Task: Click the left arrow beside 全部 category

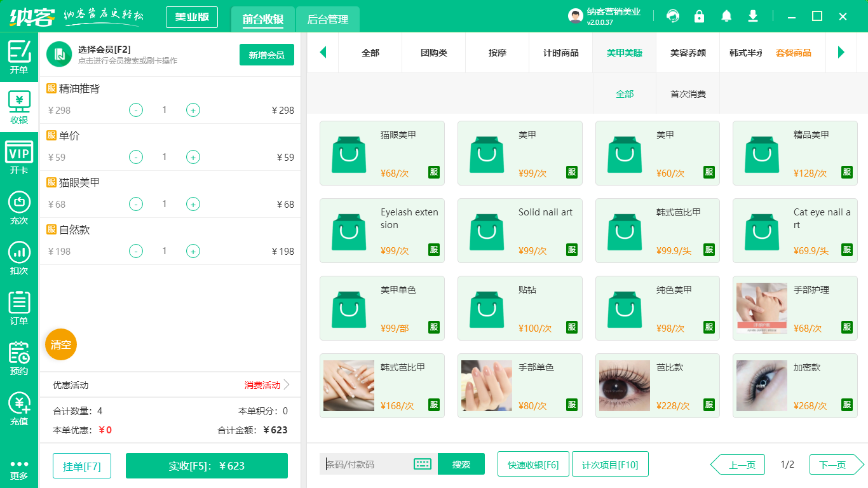Action: point(323,53)
